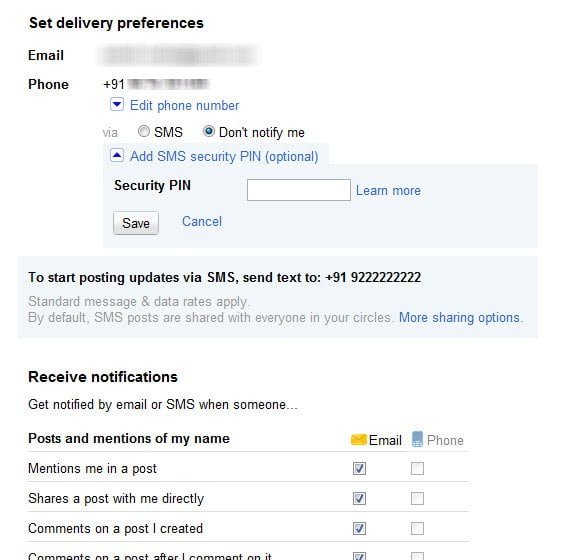Screen dimensions: 564x560
Task: Click the blurred Email address field
Action: pyautogui.click(x=179, y=55)
